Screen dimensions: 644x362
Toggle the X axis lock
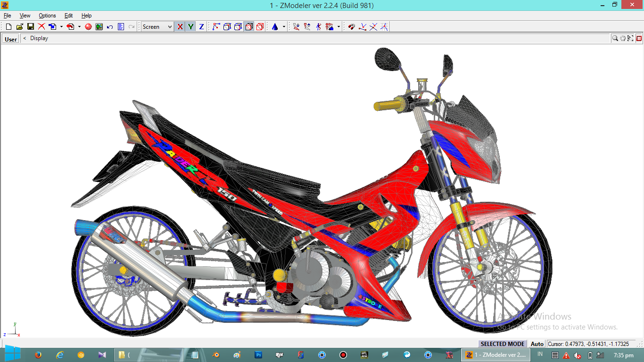point(180,27)
